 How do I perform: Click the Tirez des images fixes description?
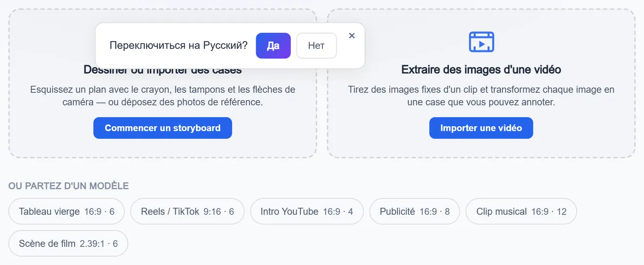point(481,96)
